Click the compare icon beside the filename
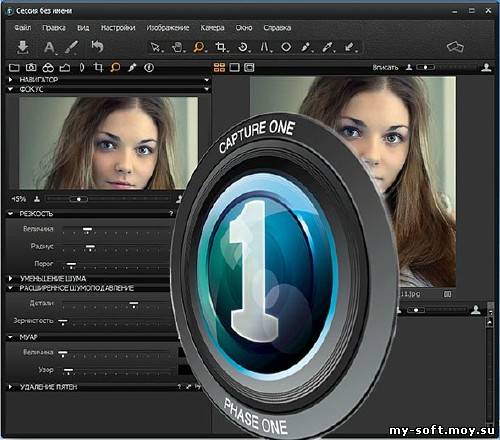This screenshot has height=440, width=500. [447, 294]
